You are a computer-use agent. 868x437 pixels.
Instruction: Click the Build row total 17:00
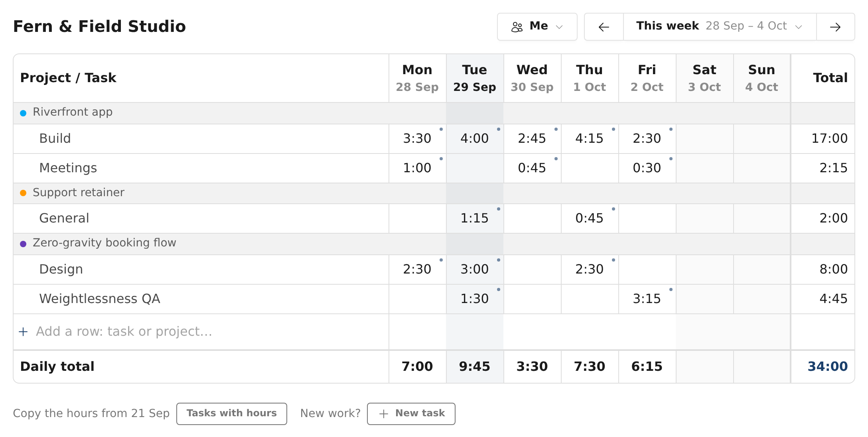click(830, 139)
